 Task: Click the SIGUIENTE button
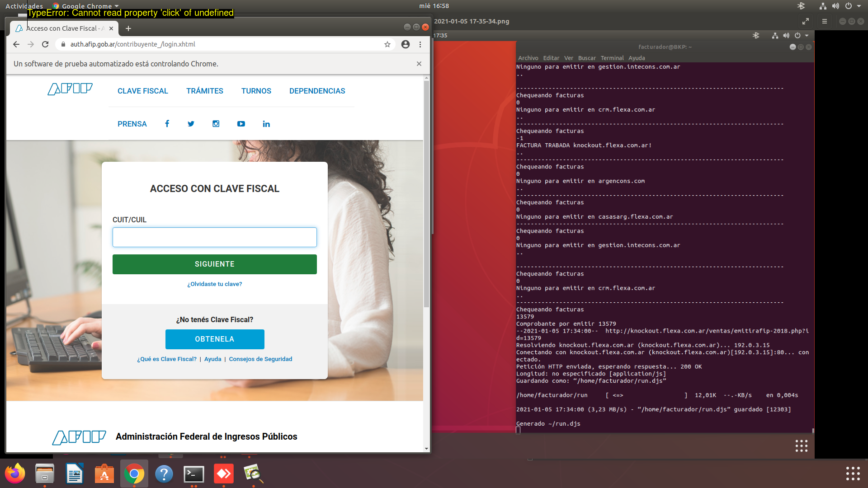[x=215, y=264]
